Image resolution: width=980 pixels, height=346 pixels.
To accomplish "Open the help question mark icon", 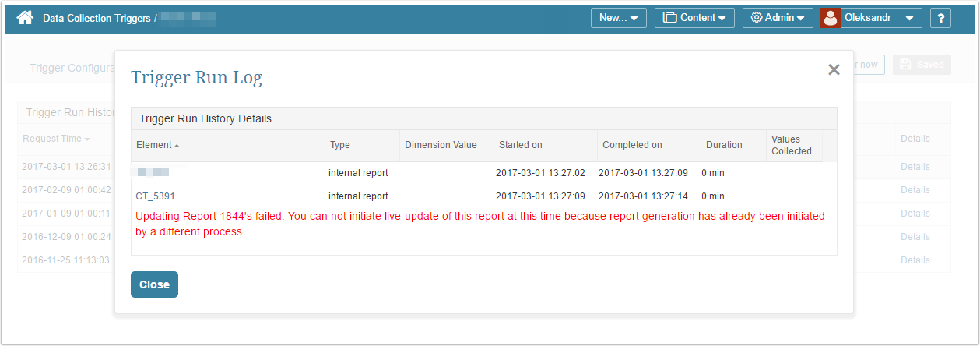I will 940,18.
